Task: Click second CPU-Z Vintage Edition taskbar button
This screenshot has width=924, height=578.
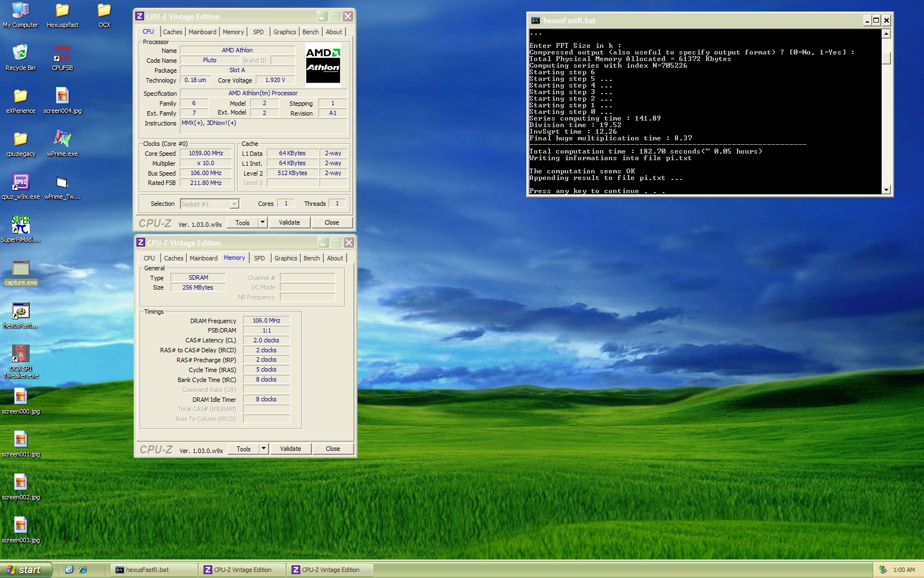Action: click(x=331, y=570)
